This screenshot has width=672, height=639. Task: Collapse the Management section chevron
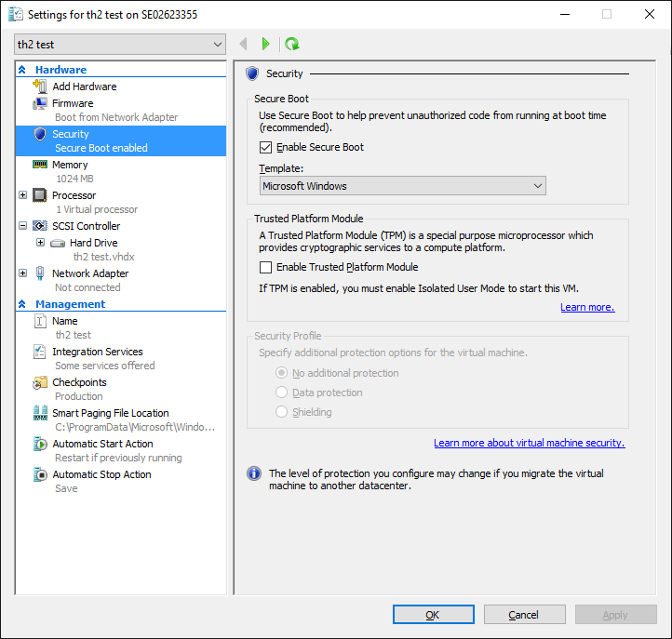coord(22,304)
